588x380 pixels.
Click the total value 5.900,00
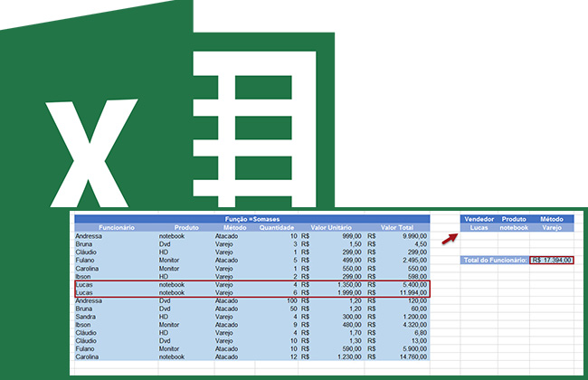(414, 349)
